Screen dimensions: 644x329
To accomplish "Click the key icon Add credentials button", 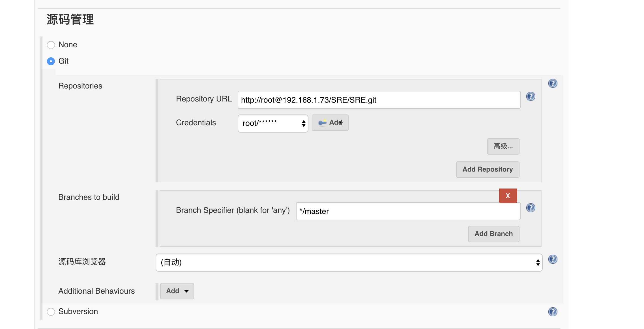I will click(x=330, y=123).
